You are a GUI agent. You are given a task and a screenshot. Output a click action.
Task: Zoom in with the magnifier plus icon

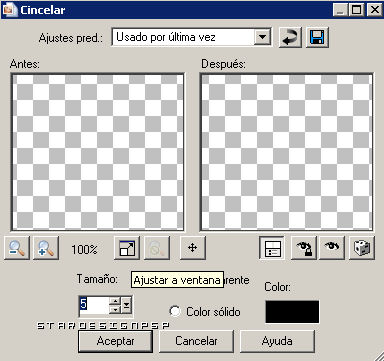coord(46,248)
